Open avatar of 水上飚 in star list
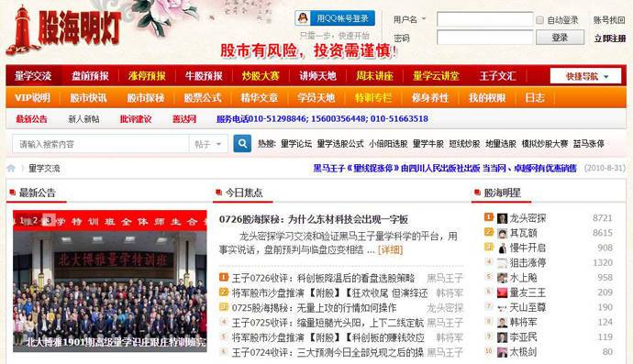This screenshot has width=633, height=364. 502,278
